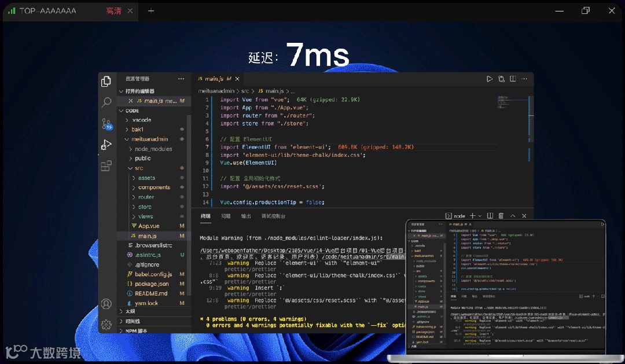Click the editor vertical scrollbar
Image resolution: width=625 pixels, height=364 pixels.
click(531, 150)
